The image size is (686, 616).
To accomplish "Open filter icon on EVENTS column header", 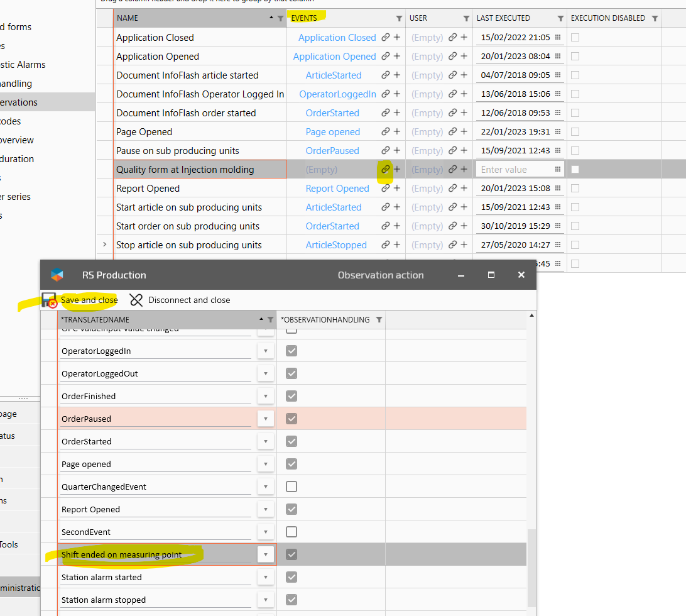I will 399,19.
